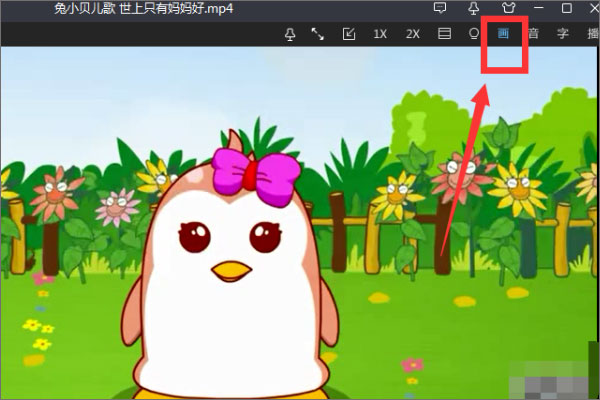Click the round bulb icon in the toolbar

point(474,34)
